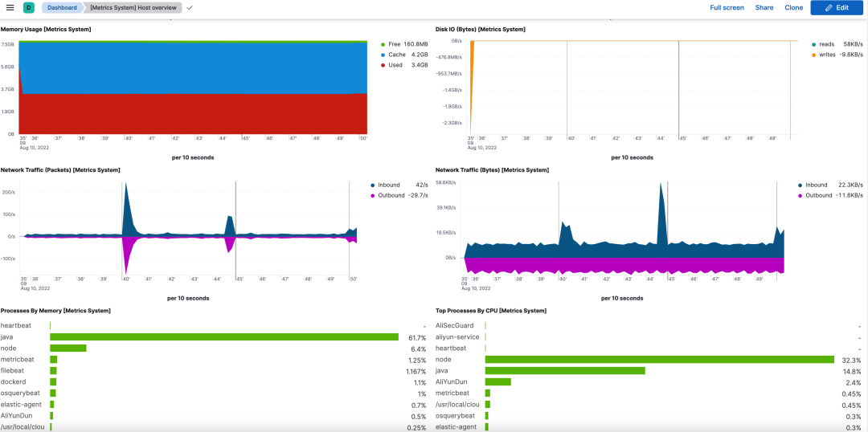Click the Outbound packets legend dot
This screenshot has height=432, width=868.
point(373,196)
